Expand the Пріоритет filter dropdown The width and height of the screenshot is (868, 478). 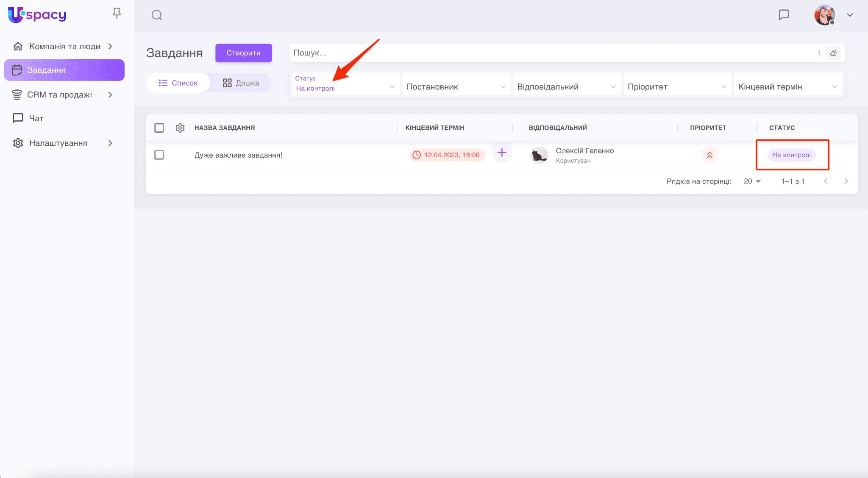click(677, 87)
